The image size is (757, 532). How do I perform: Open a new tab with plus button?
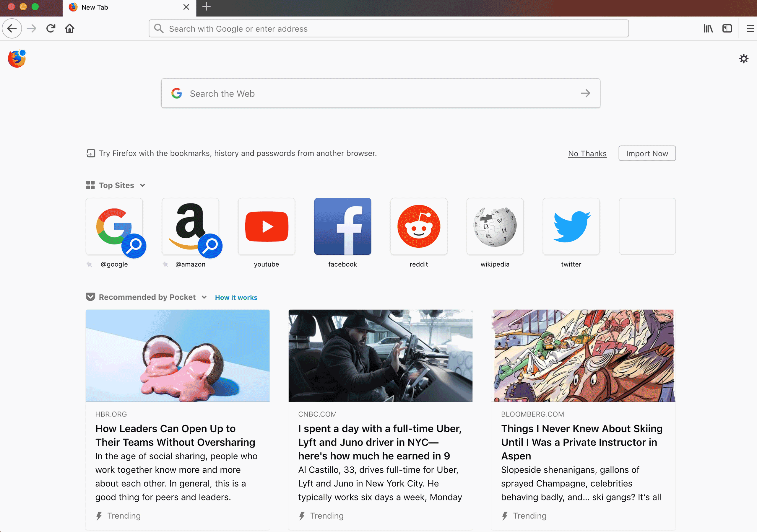pyautogui.click(x=207, y=7)
